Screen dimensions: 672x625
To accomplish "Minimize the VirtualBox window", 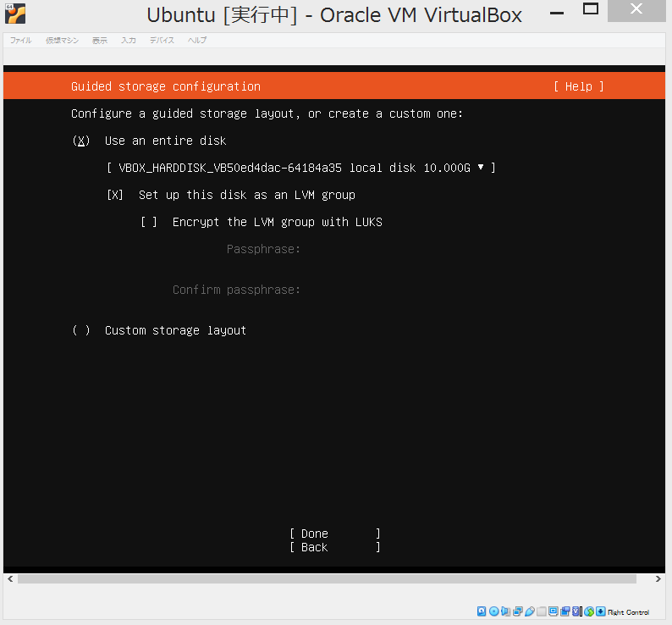I will (x=557, y=14).
